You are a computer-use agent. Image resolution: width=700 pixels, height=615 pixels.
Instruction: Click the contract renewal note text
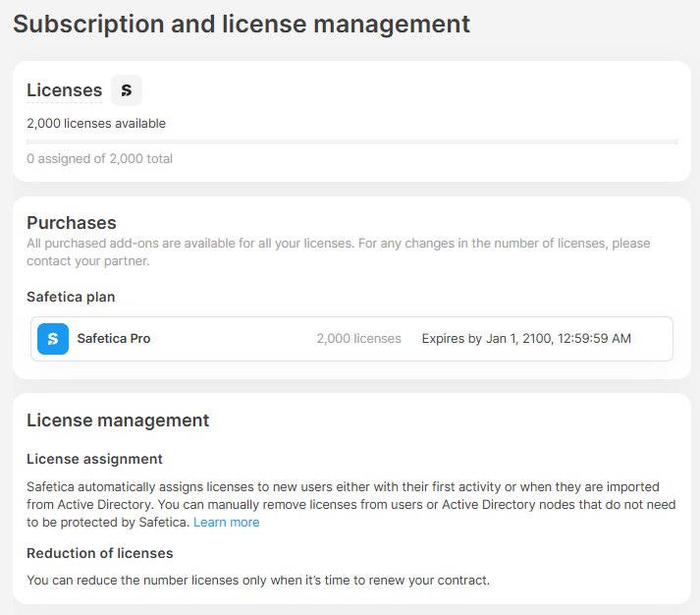click(257, 581)
